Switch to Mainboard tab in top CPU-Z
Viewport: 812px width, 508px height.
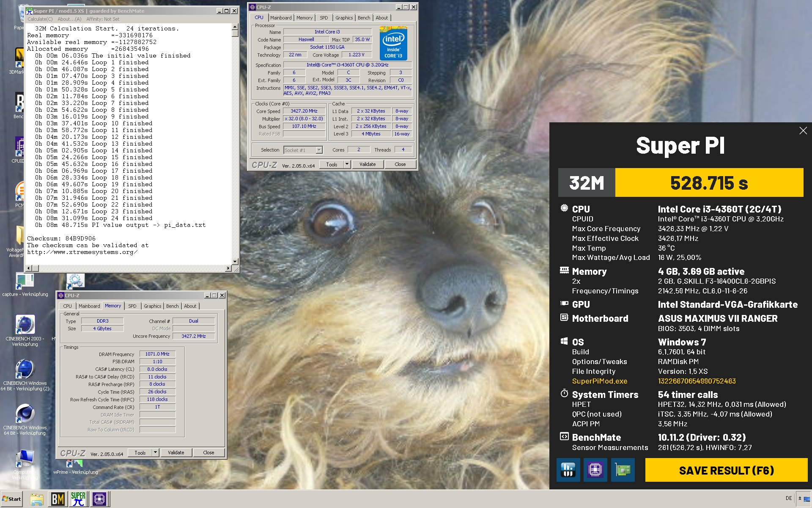[281, 18]
